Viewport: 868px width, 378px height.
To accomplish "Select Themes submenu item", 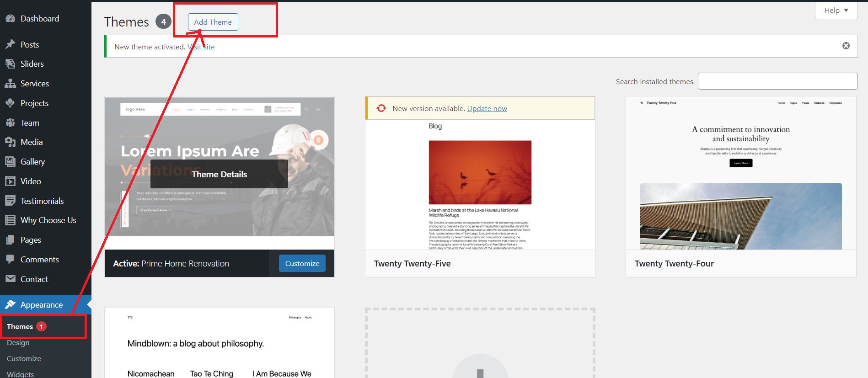I will (20, 326).
